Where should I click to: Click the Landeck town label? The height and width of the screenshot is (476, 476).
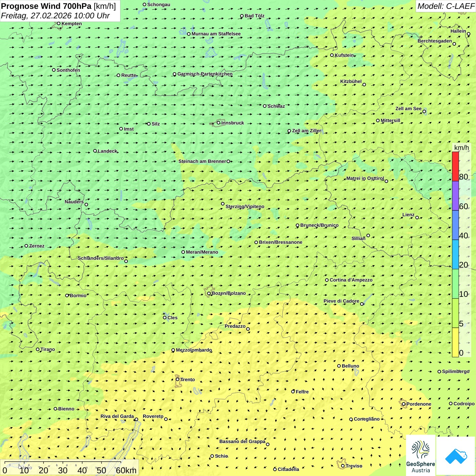coord(107,151)
